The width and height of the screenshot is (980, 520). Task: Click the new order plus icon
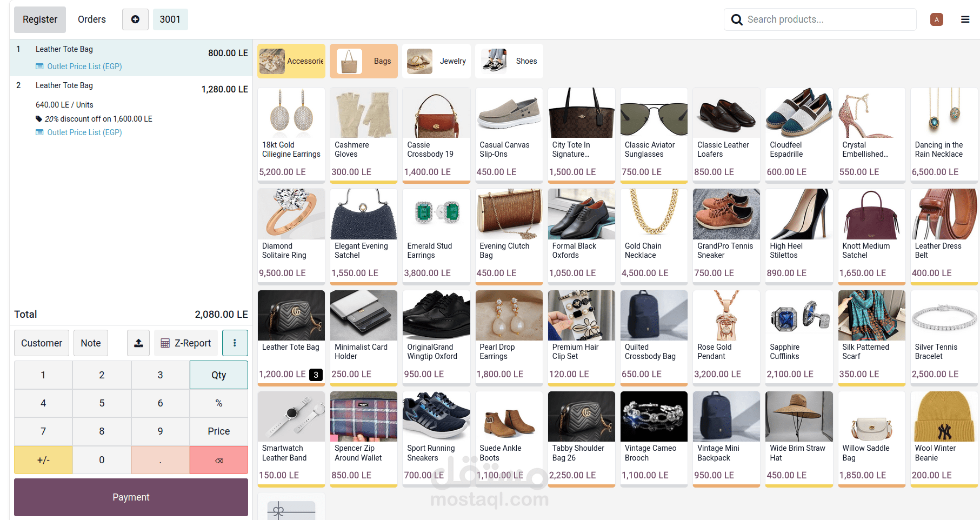click(x=135, y=19)
